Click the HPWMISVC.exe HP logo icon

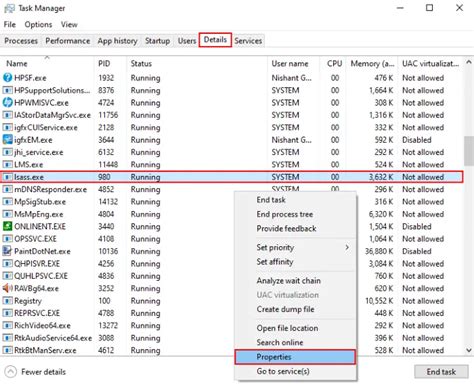(x=7, y=102)
